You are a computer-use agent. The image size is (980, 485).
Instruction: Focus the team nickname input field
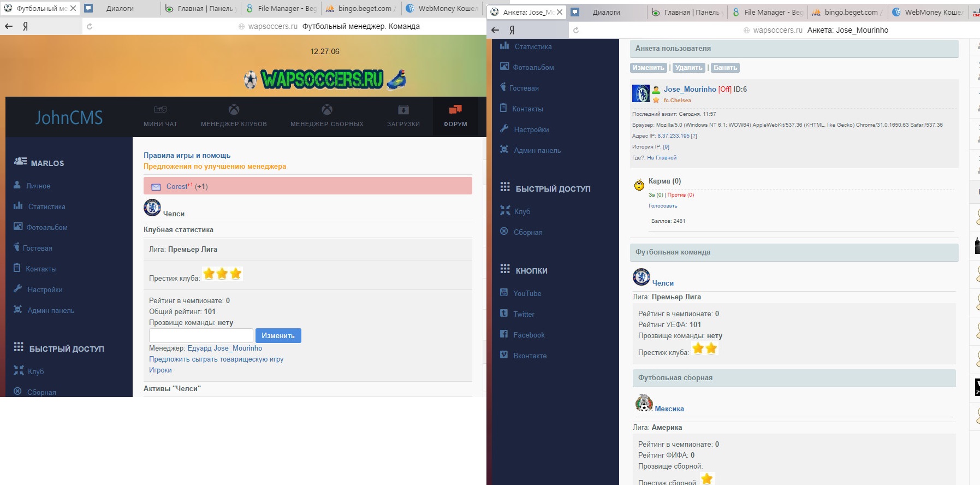(201, 335)
